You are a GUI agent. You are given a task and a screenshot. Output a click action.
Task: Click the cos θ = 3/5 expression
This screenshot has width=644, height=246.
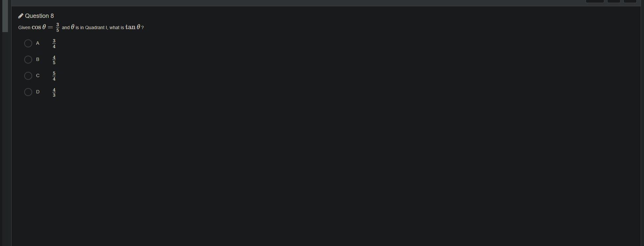(x=46, y=27)
